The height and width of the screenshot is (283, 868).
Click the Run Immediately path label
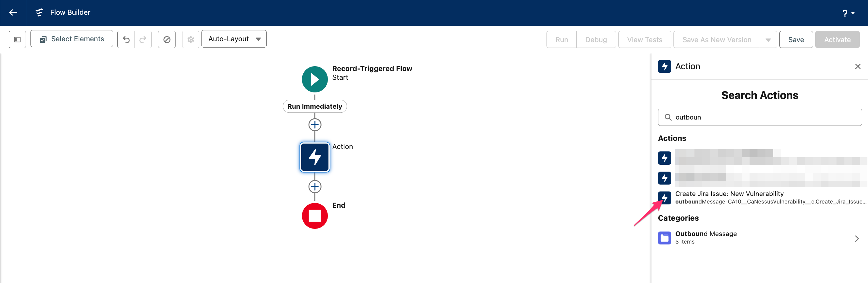pyautogui.click(x=314, y=106)
